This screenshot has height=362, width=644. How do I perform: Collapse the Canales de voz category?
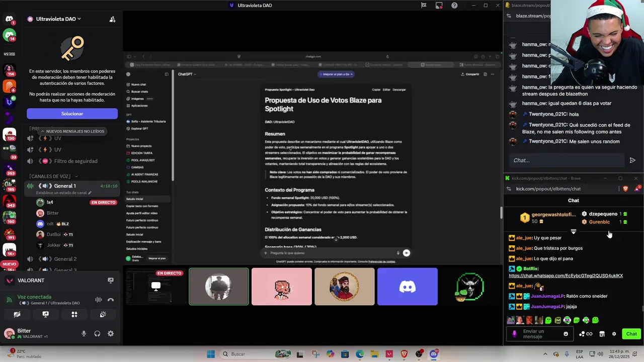[x=54, y=176]
